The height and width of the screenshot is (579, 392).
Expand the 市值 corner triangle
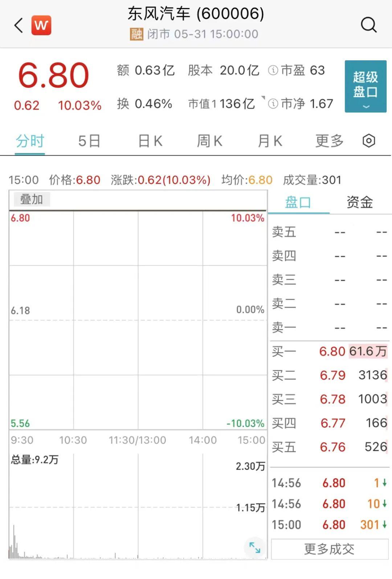(263, 98)
